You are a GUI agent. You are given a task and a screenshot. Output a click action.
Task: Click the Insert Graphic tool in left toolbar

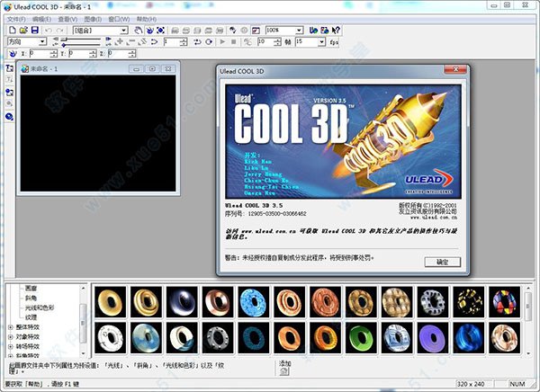click(9, 92)
